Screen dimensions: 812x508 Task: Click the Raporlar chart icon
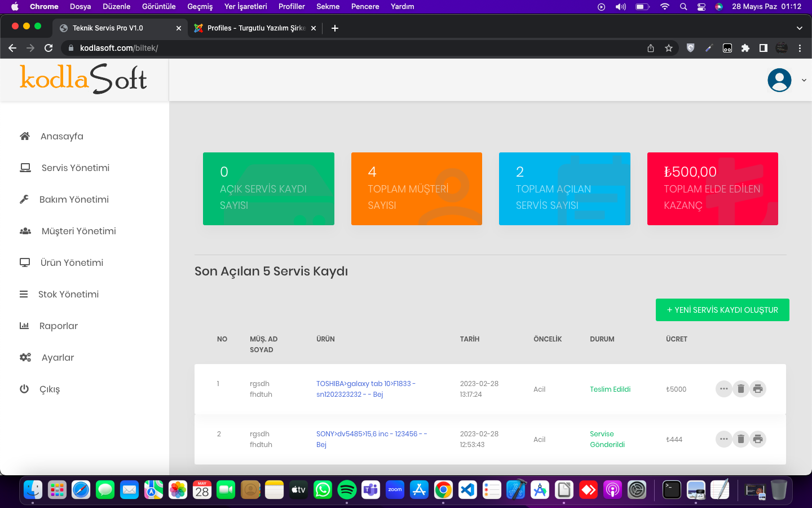pyautogui.click(x=24, y=326)
